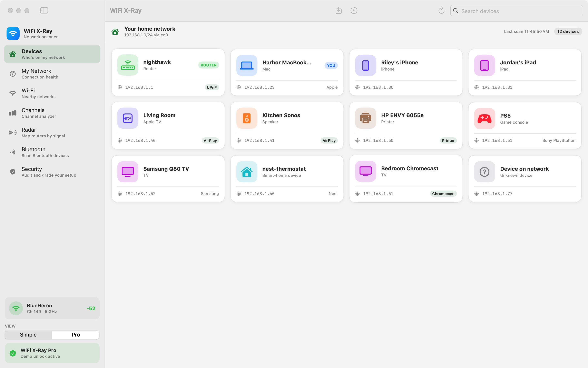Click the globe icon beside 192.168.1.30
This screenshot has width=588, height=368.
click(x=357, y=87)
